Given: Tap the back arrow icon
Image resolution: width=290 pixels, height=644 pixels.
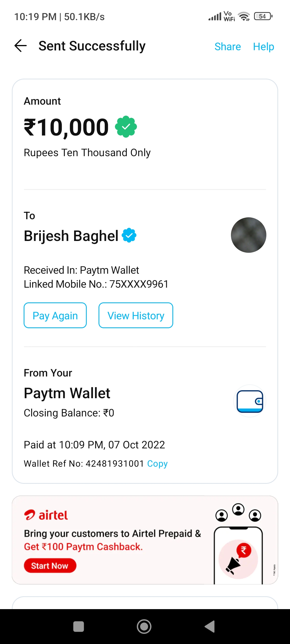Looking at the screenshot, I should point(20,46).
